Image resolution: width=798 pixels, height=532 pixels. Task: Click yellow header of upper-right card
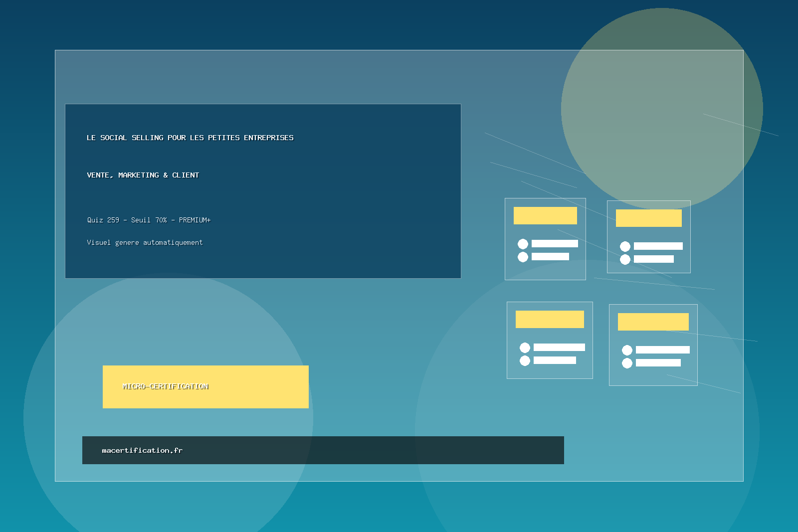[x=648, y=218]
